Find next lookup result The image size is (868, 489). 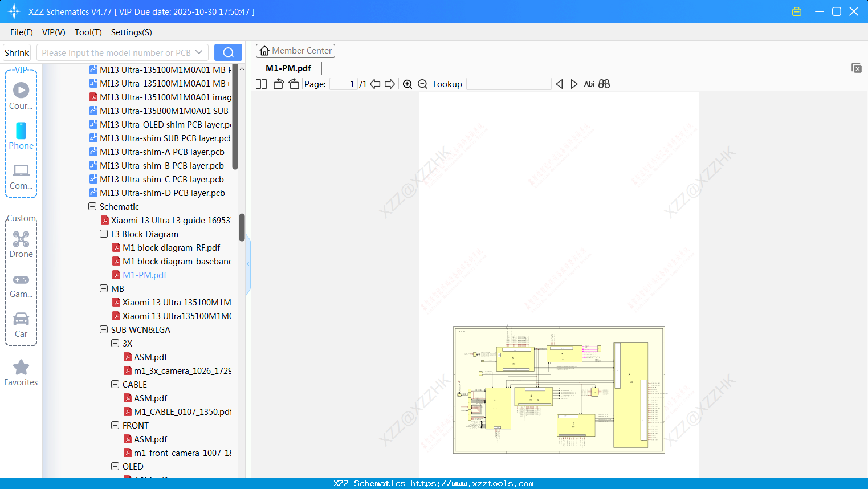point(574,84)
